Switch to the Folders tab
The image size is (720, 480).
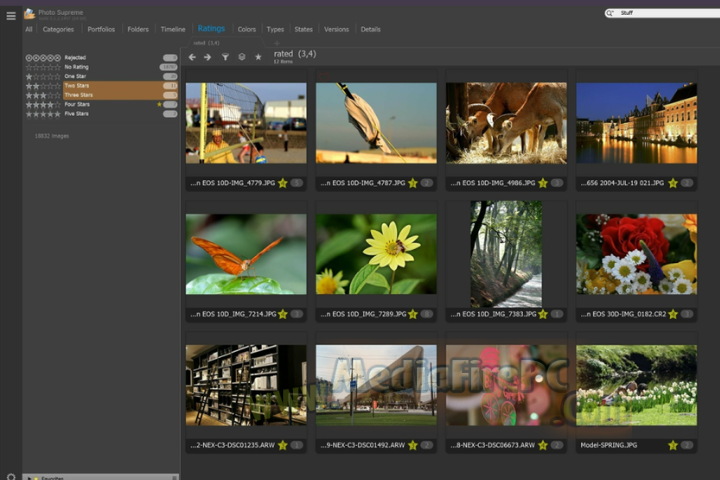[x=138, y=29]
